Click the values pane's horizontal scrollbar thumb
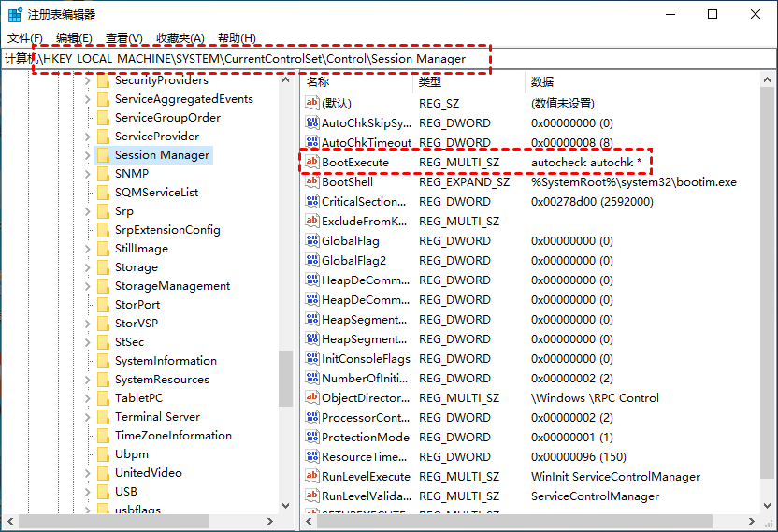This screenshot has height=532, width=778. click(514, 521)
